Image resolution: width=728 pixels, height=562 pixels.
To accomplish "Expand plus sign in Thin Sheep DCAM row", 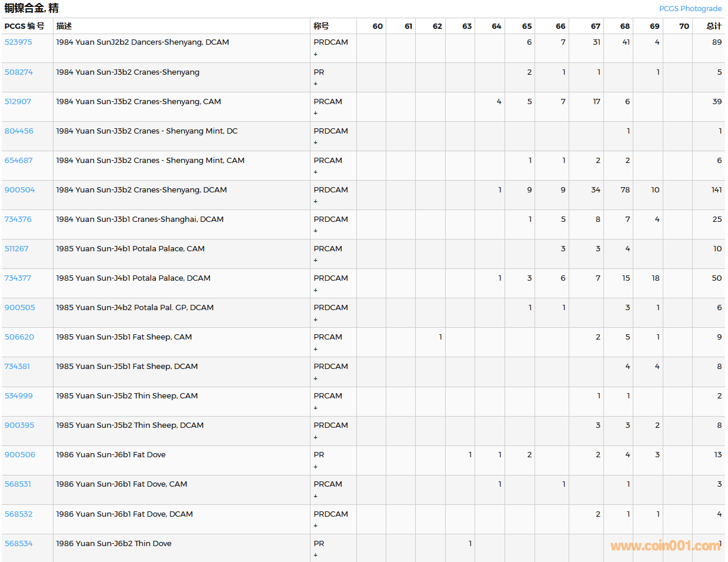I will pos(316,437).
